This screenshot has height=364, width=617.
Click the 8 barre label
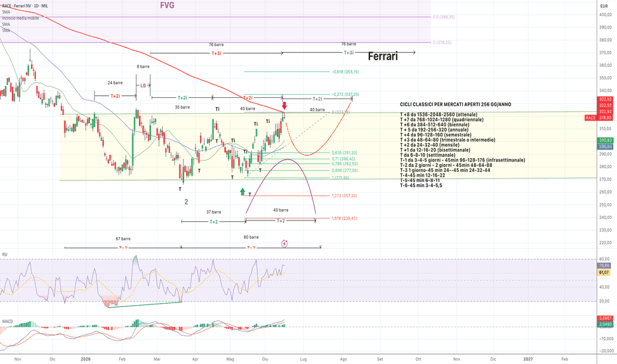click(x=143, y=66)
